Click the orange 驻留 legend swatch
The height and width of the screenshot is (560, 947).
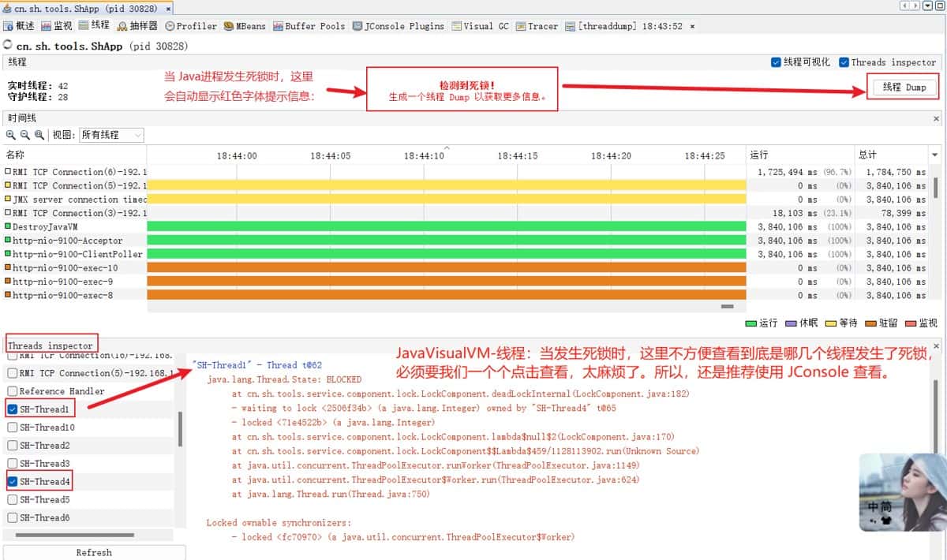(x=870, y=323)
